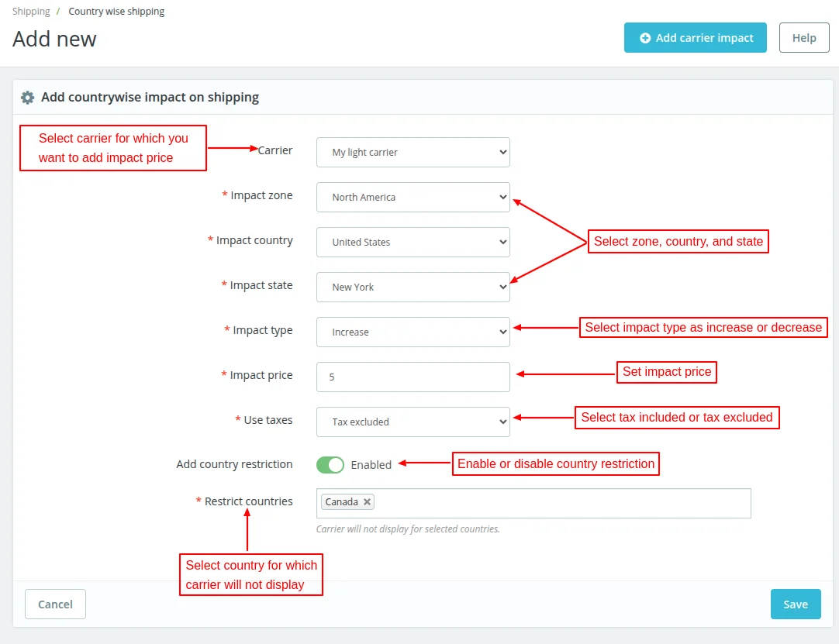Click the plus icon on Add carrier impact
Screen dimensions: 839x644
pos(645,38)
